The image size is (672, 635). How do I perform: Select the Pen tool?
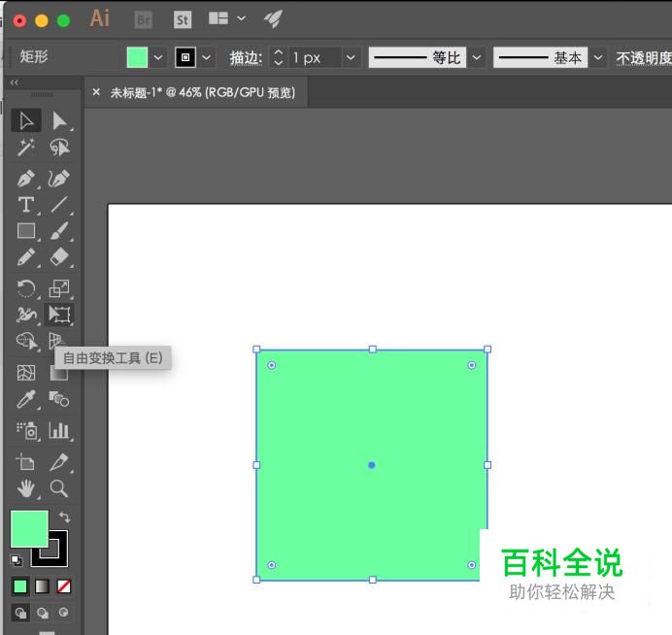26,180
